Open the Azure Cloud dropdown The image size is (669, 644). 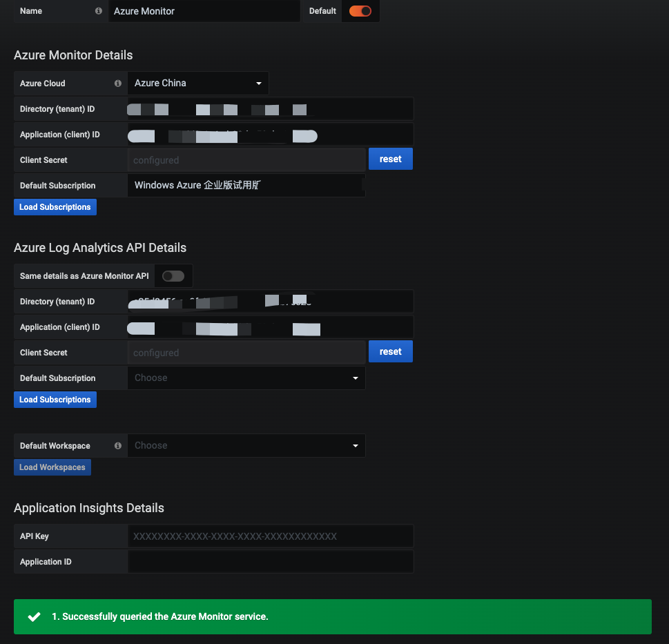(198, 83)
